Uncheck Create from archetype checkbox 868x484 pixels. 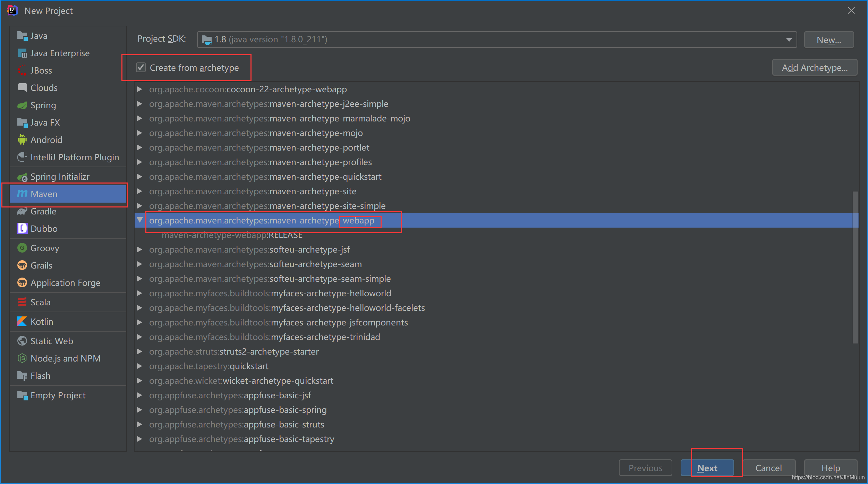tap(141, 67)
